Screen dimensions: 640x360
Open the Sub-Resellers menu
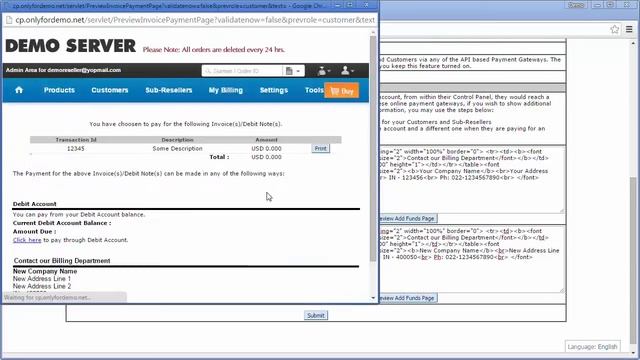[169, 90]
